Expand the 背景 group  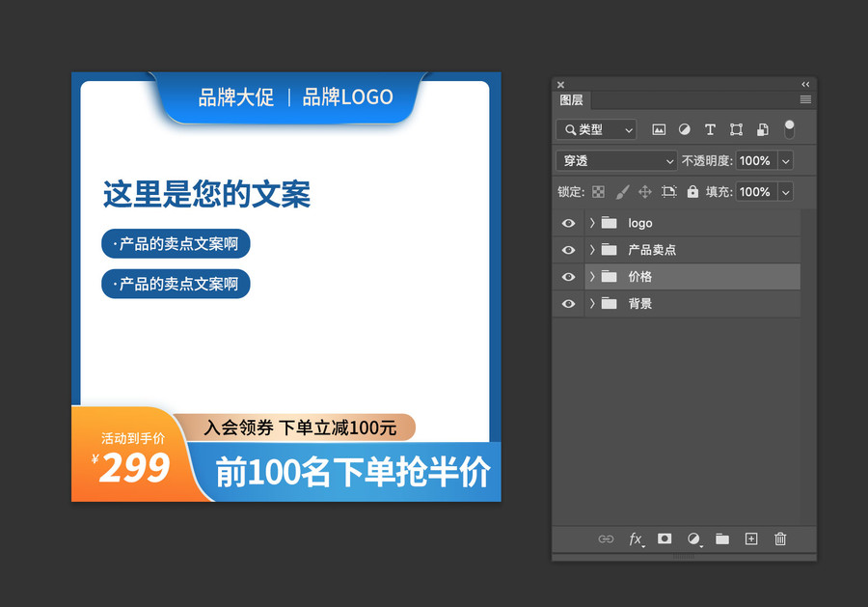pyautogui.click(x=592, y=303)
